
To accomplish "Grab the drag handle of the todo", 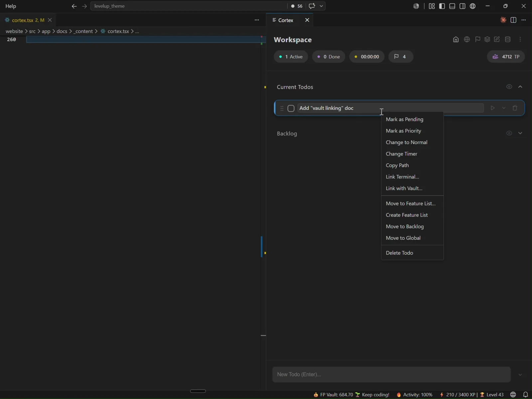I will [x=282, y=108].
